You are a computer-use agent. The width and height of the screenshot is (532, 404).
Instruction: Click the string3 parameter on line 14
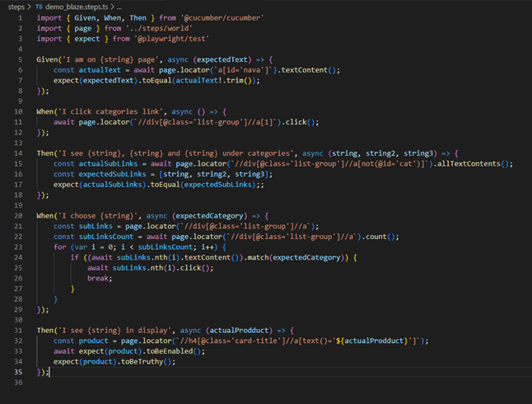(x=418, y=153)
